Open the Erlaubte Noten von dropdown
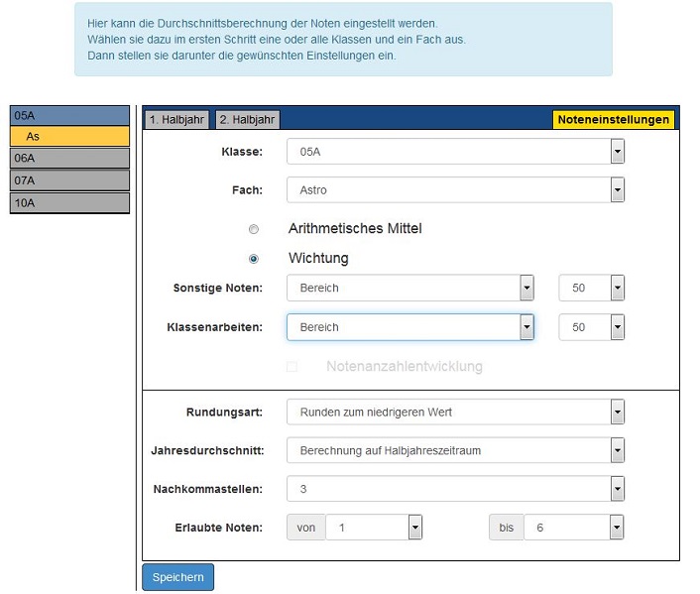700x594 pixels. (x=374, y=528)
